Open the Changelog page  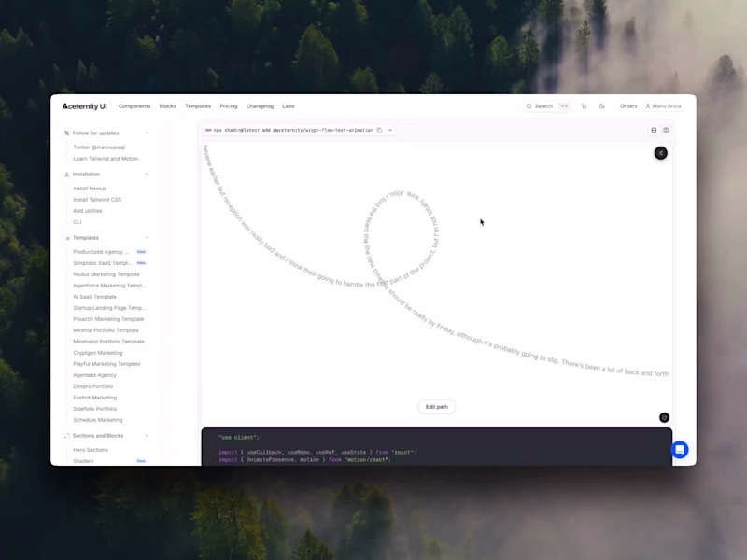[260, 106]
